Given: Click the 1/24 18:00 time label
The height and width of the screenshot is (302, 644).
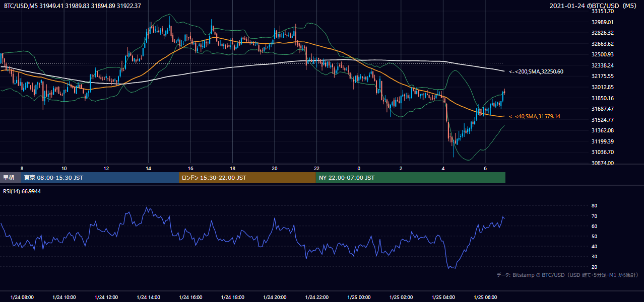Looking at the screenshot, I should [x=232, y=297].
